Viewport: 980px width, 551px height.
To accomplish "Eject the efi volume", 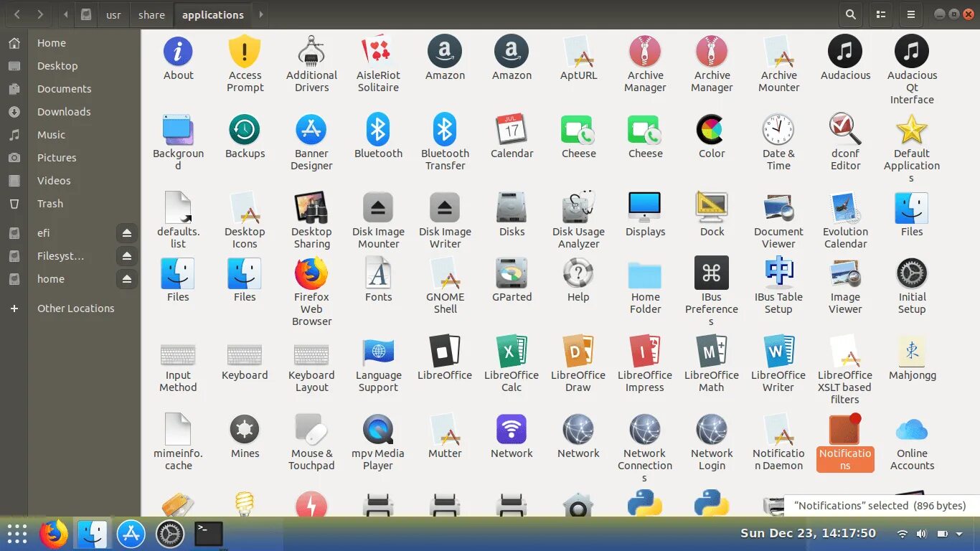I will coord(126,233).
